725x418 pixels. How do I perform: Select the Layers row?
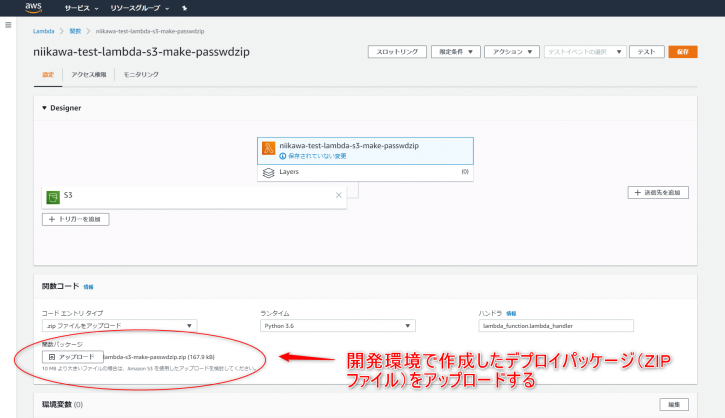point(365,172)
